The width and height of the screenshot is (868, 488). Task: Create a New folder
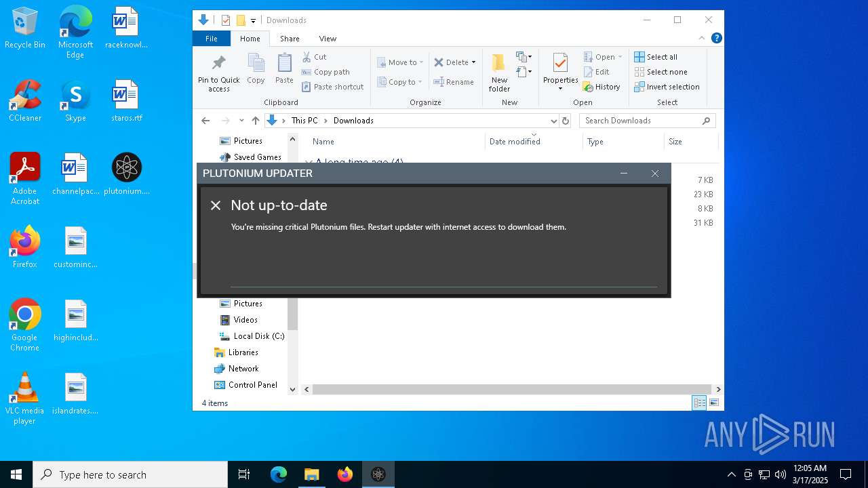tap(499, 73)
